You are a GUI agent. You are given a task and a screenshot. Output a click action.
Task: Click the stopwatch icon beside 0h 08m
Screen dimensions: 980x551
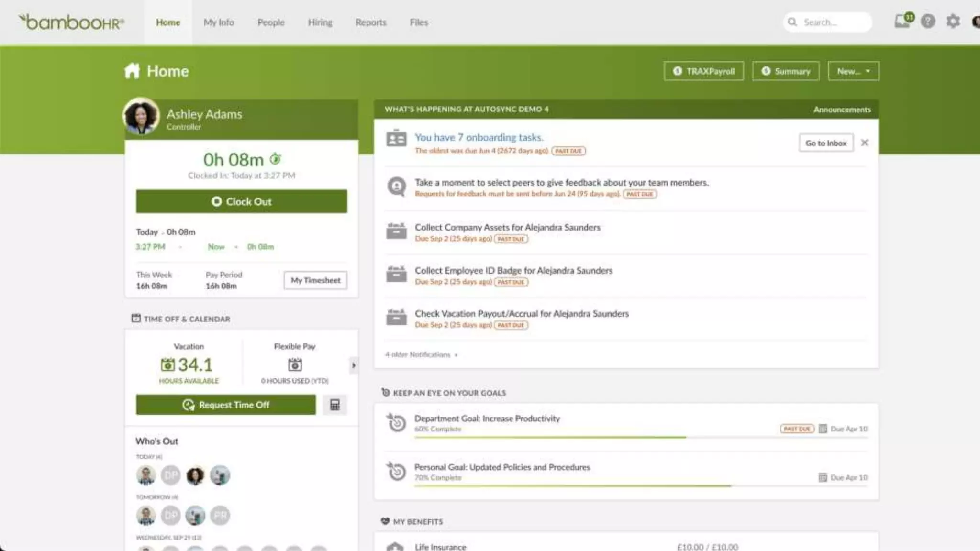click(276, 158)
